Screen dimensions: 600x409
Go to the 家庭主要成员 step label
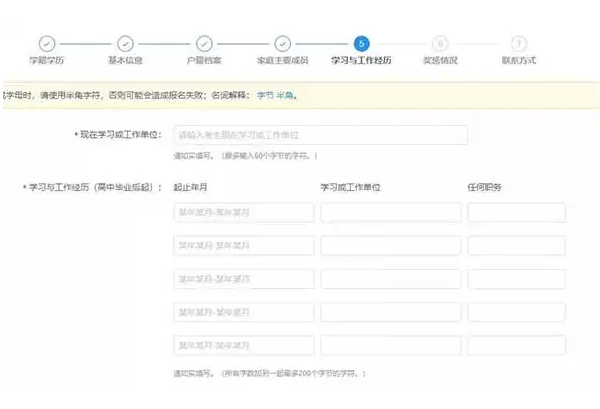(x=282, y=60)
